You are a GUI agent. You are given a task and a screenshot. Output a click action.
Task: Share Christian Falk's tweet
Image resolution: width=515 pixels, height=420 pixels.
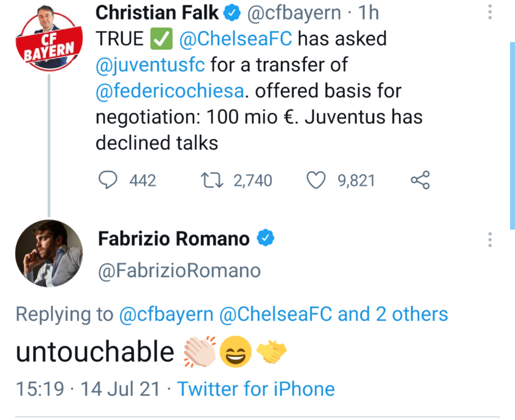(420, 180)
